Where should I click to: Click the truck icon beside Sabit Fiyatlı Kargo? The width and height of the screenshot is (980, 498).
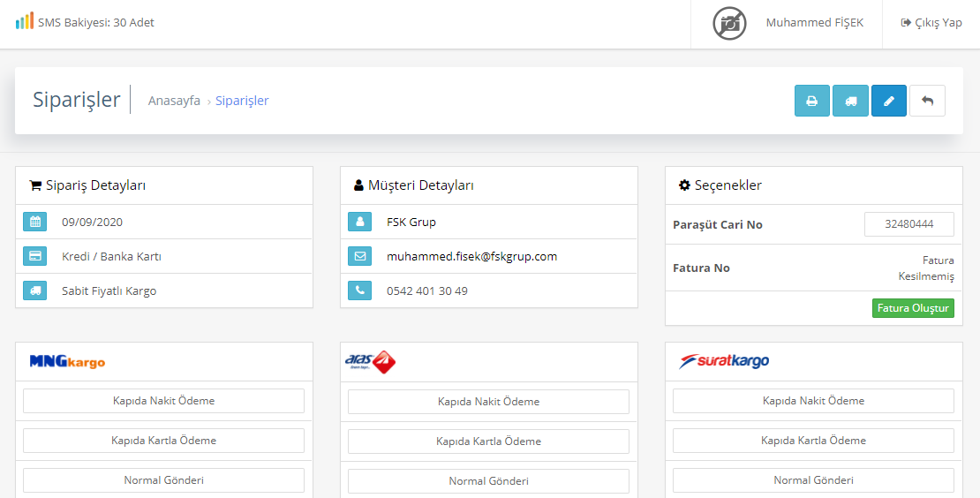[35, 290]
